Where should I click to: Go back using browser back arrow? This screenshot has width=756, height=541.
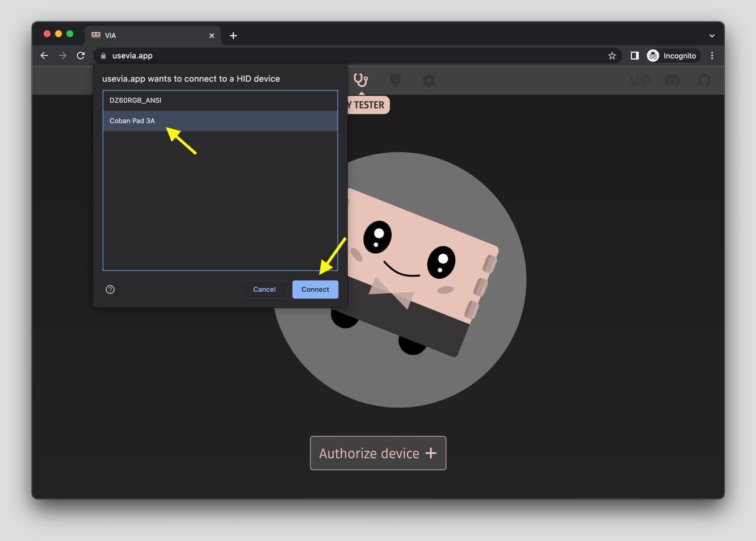44,56
